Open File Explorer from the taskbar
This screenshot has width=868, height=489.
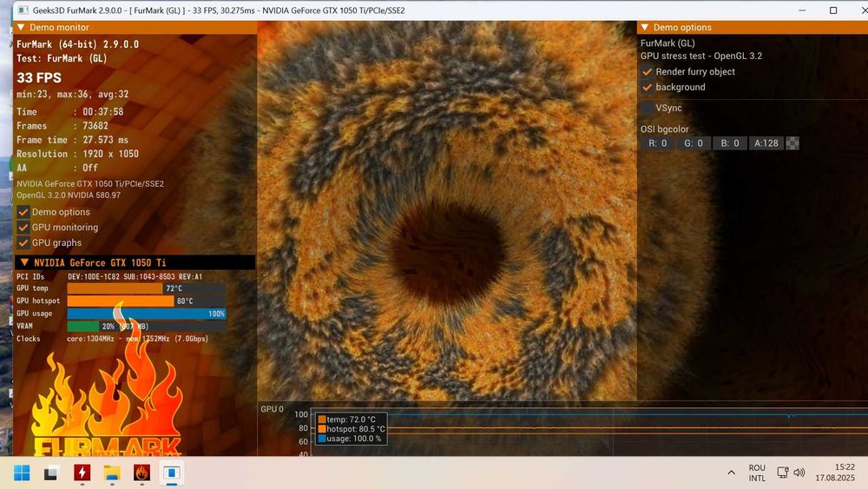coord(112,473)
